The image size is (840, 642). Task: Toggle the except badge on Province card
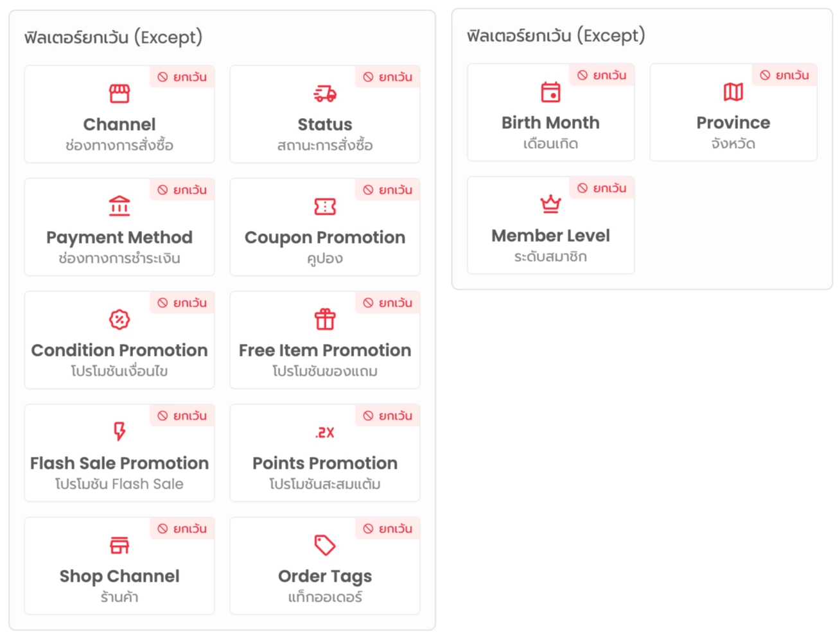coord(785,75)
